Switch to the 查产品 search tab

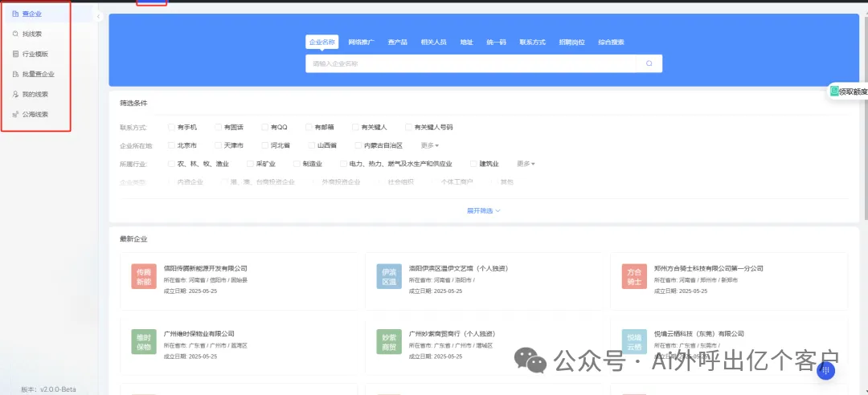click(x=398, y=42)
